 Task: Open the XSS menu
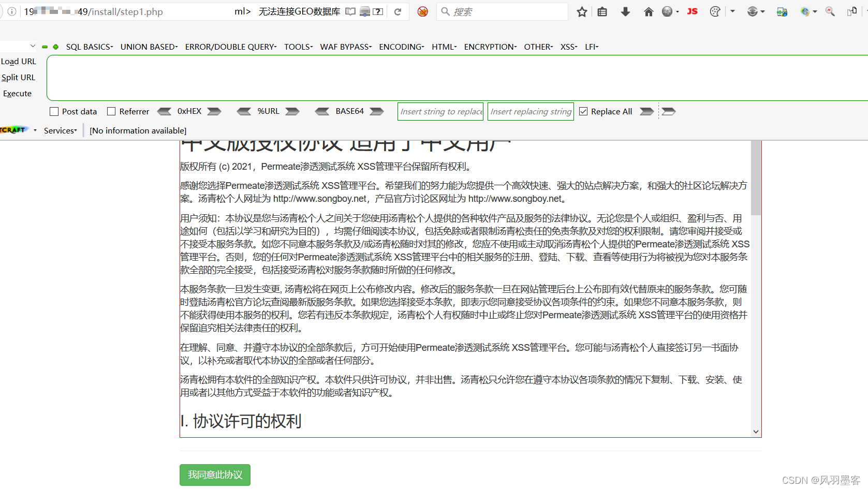(569, 47)
